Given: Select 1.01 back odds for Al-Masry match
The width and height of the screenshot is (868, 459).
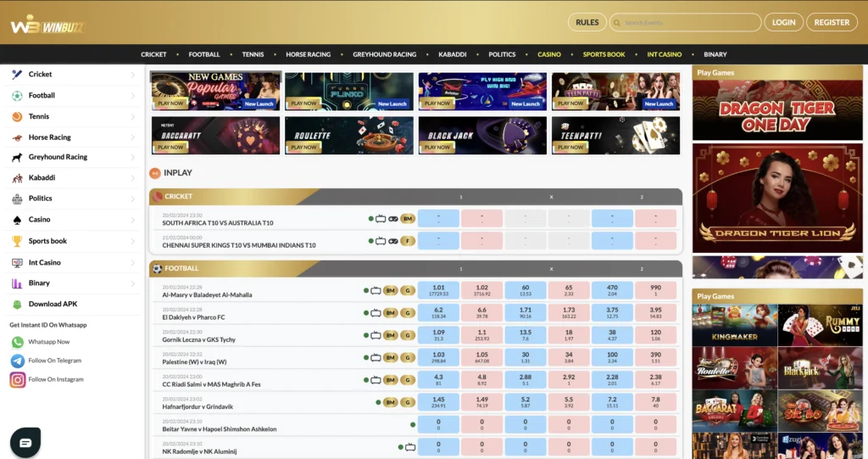Looking at the screenshot, I should point(438,290).
